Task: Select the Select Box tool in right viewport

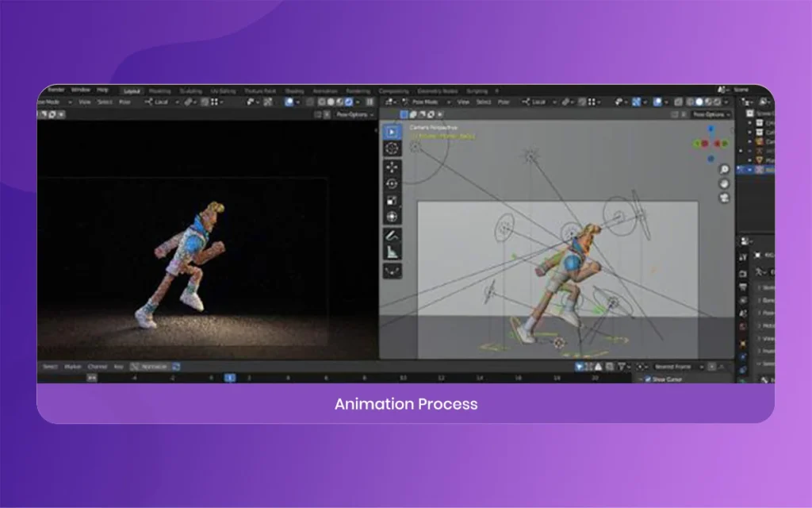Action: (x=392, y=132)
